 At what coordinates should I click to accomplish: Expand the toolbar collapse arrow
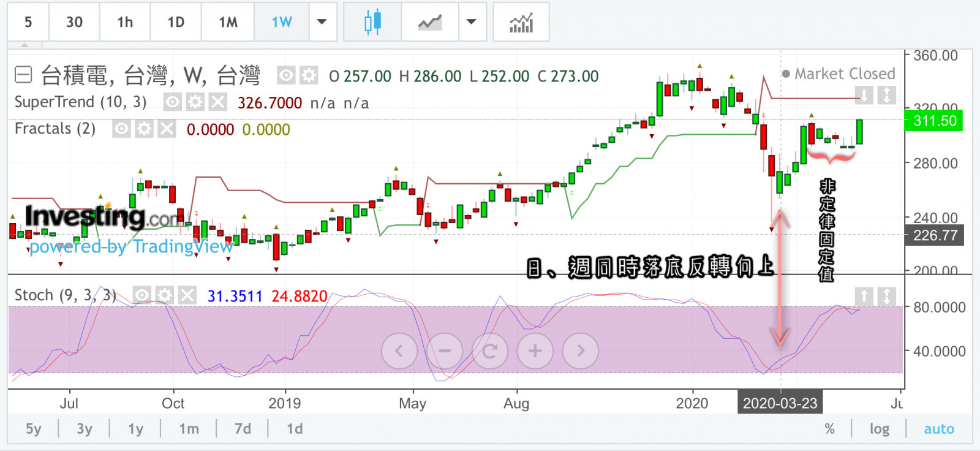pyautogui.click(x=24, y=45)
